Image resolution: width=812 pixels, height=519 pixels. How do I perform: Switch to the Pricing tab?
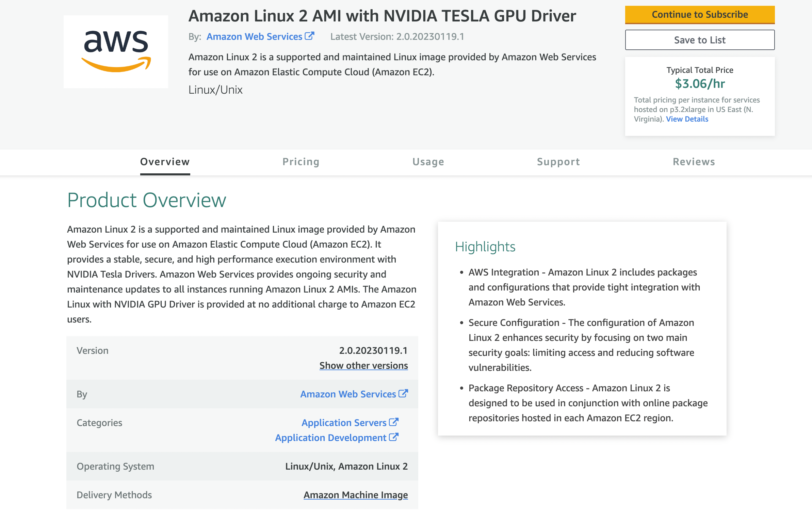(301, 162)
